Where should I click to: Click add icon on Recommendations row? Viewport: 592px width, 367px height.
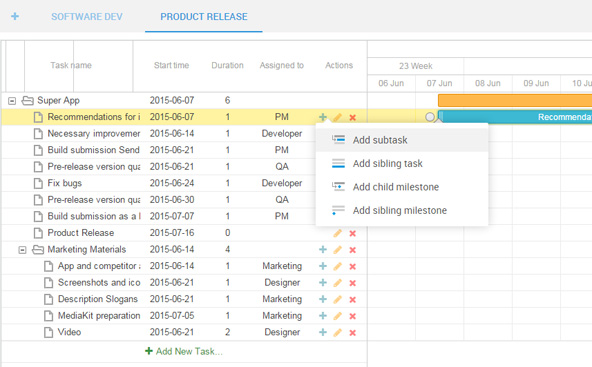(x=323, y=117)
